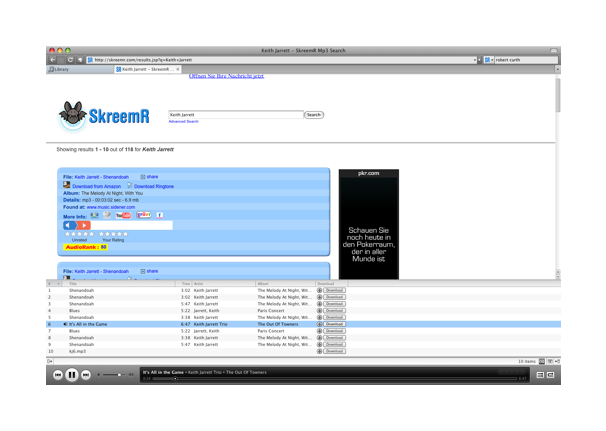The image size is (606, 431).
Task: Click the pkr.com poker advertisement
Action: pyautogui.click(x=369, y=224)
